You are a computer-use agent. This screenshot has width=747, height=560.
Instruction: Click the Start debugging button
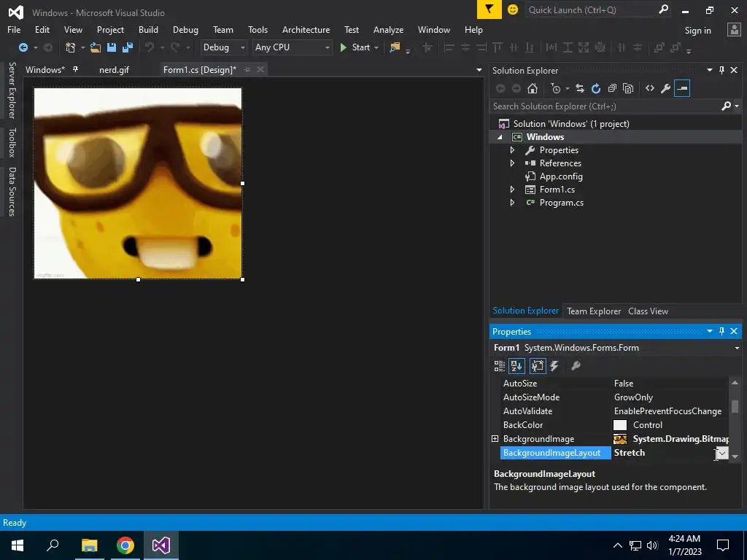(x=356, y=47)
